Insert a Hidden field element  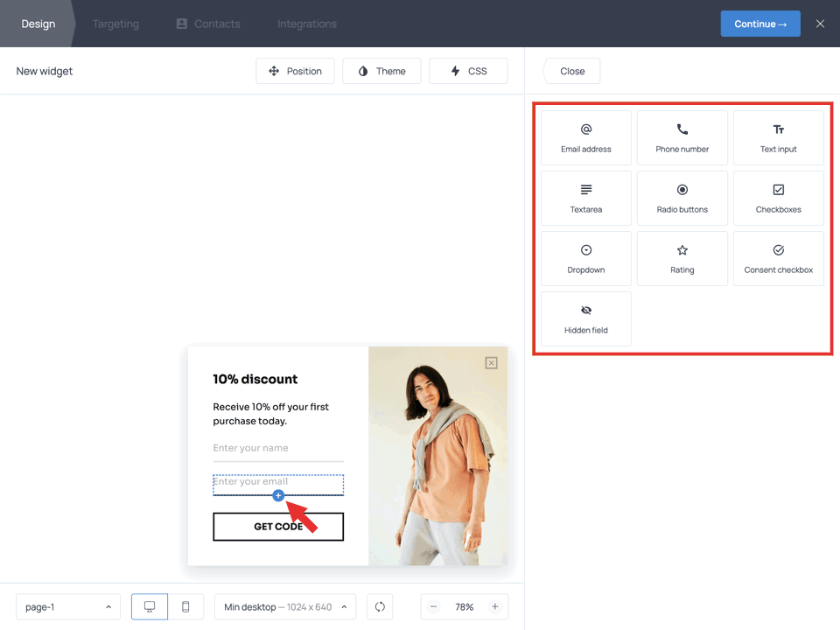(585, 318)
